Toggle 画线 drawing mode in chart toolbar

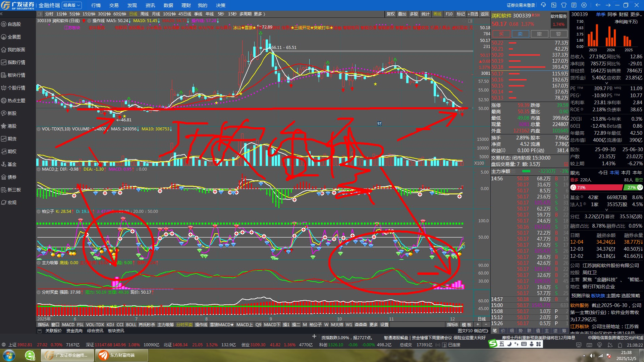coord(437,14)
